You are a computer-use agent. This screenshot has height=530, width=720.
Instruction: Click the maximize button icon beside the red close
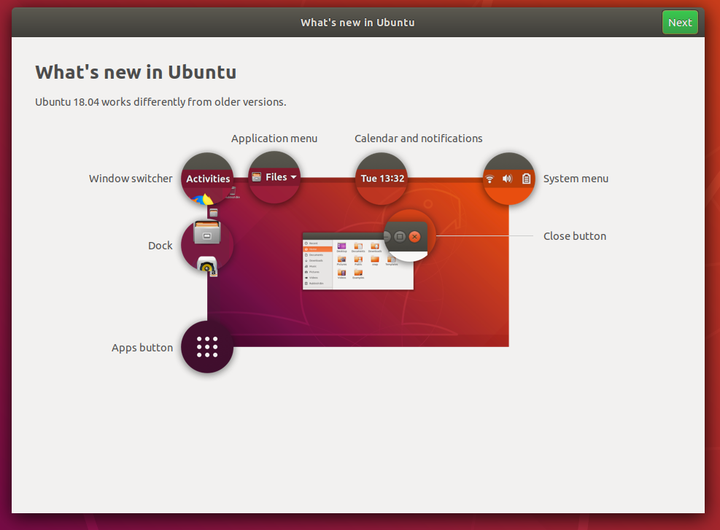(x=399, y=237)
